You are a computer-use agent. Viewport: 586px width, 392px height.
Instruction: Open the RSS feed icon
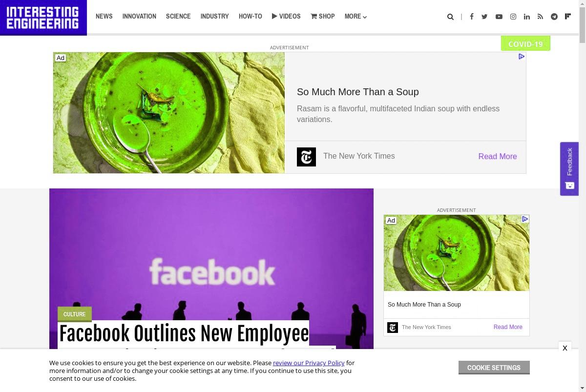tap(540, 17)
